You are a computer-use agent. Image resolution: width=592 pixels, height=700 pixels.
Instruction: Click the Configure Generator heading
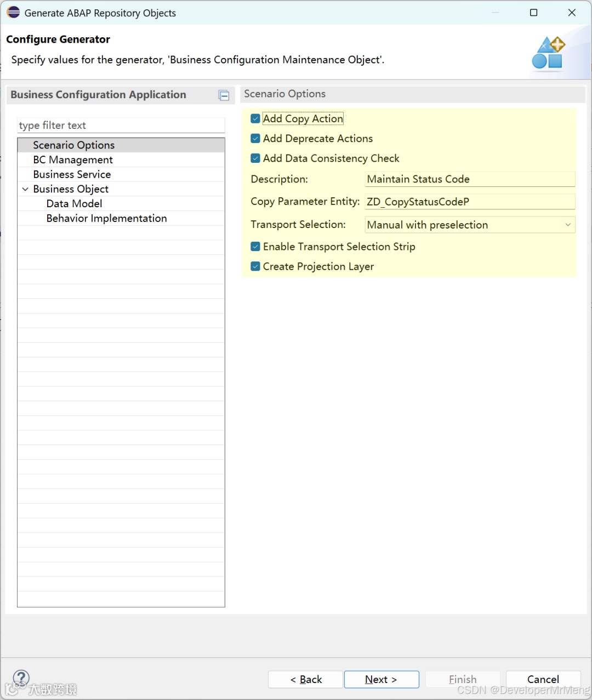coord(58,39)
